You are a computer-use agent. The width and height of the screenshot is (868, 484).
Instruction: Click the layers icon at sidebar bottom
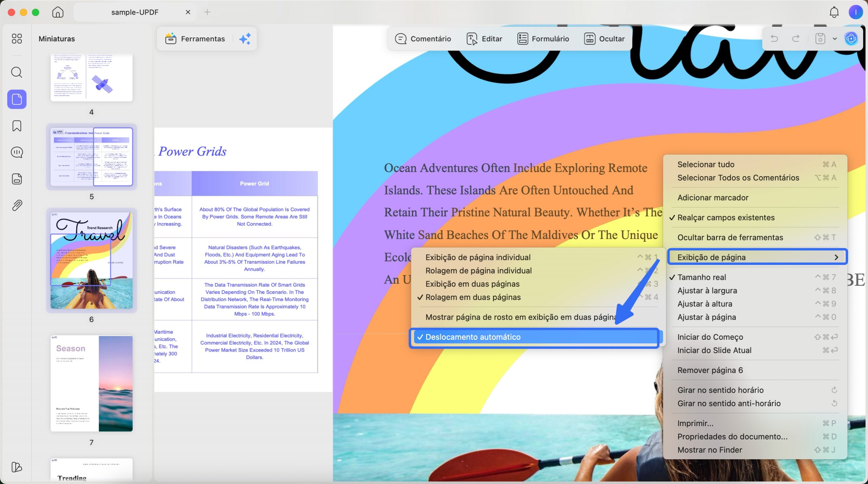click(x=17, y=467)
